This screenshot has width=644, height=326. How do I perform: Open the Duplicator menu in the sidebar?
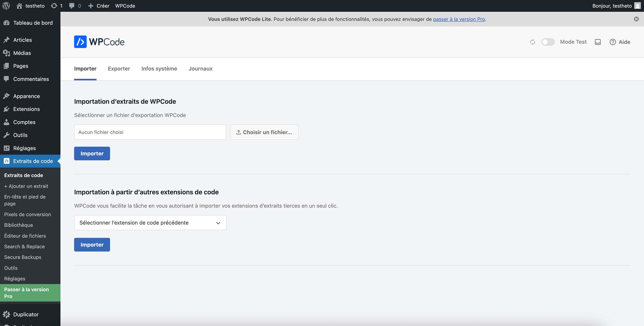point(26,314)
